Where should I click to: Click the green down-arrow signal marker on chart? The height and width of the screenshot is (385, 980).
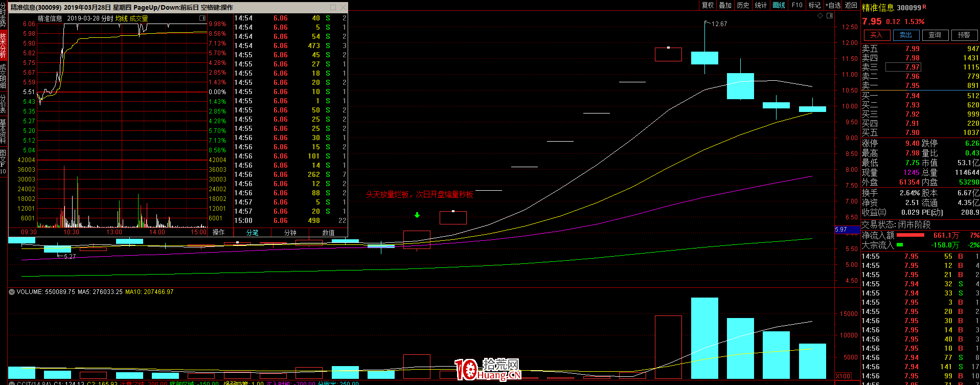(417, 215)
